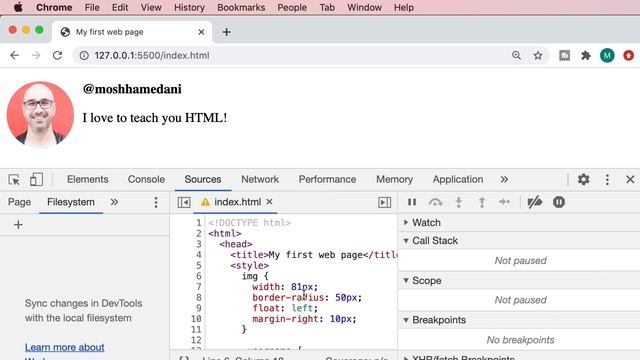Screen dimensions: 640x360
Task: Expand the Watch section
Action: [x=406, y=222]
